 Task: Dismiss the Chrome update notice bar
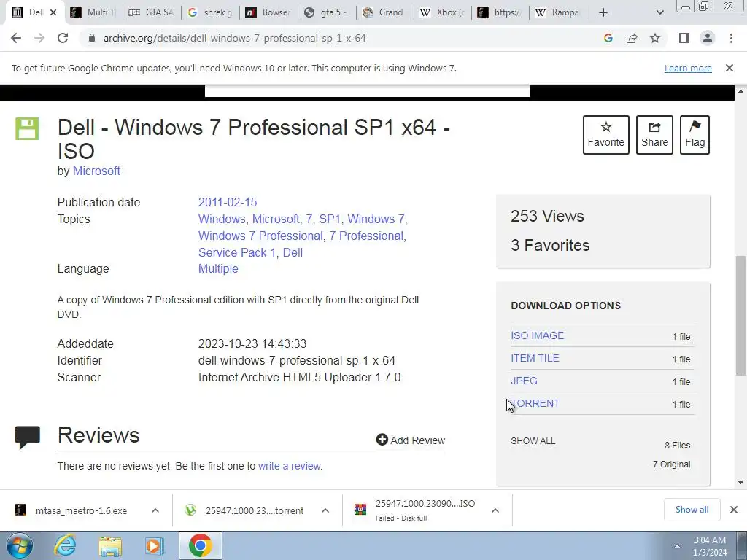pyautogui.click(x=729, y=68)
